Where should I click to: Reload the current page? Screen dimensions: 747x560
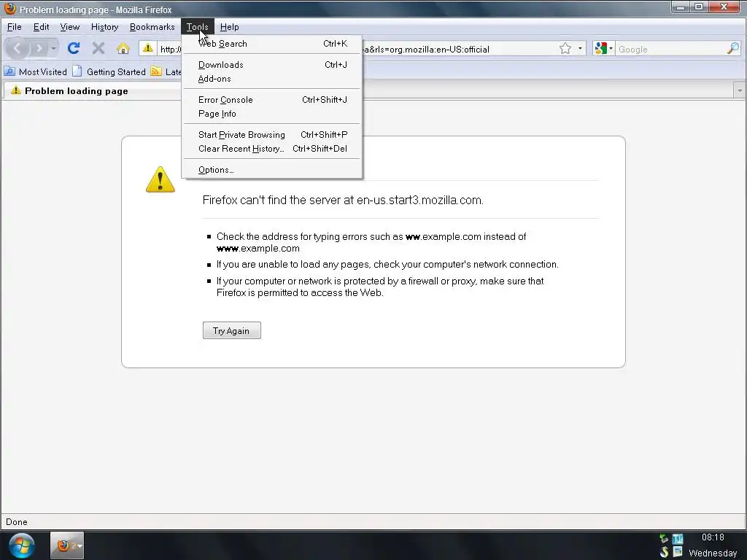[74, 48]
